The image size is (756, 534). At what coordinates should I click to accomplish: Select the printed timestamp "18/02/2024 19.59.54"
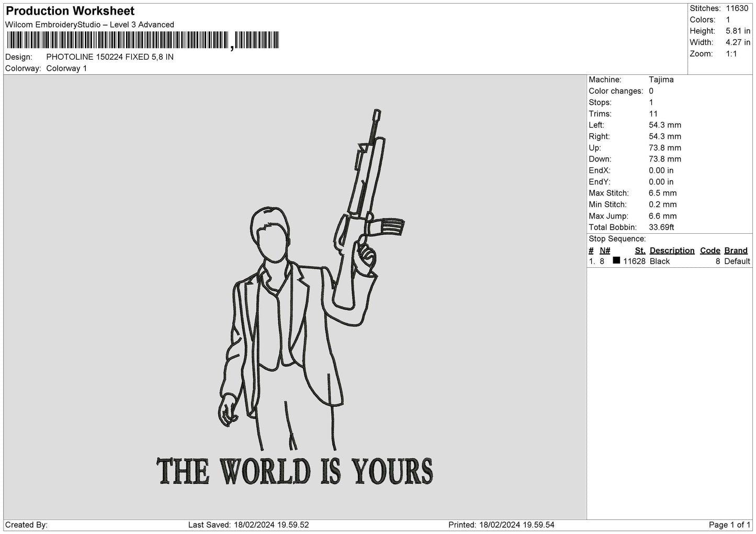(x=517, y=525)
